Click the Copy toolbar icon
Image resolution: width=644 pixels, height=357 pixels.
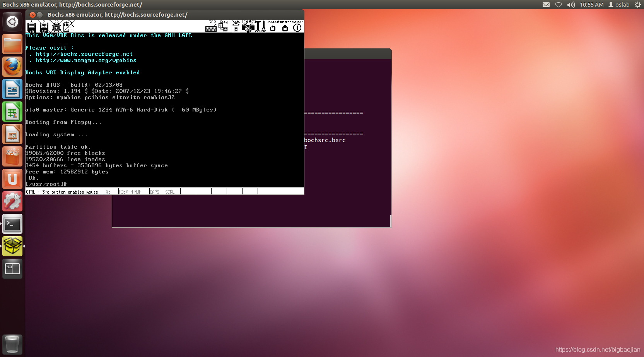point(223,26)
